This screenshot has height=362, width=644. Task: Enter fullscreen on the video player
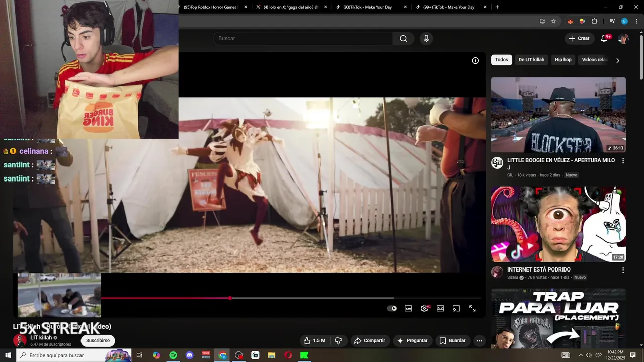pyautogui.click(x=472, y=308)
